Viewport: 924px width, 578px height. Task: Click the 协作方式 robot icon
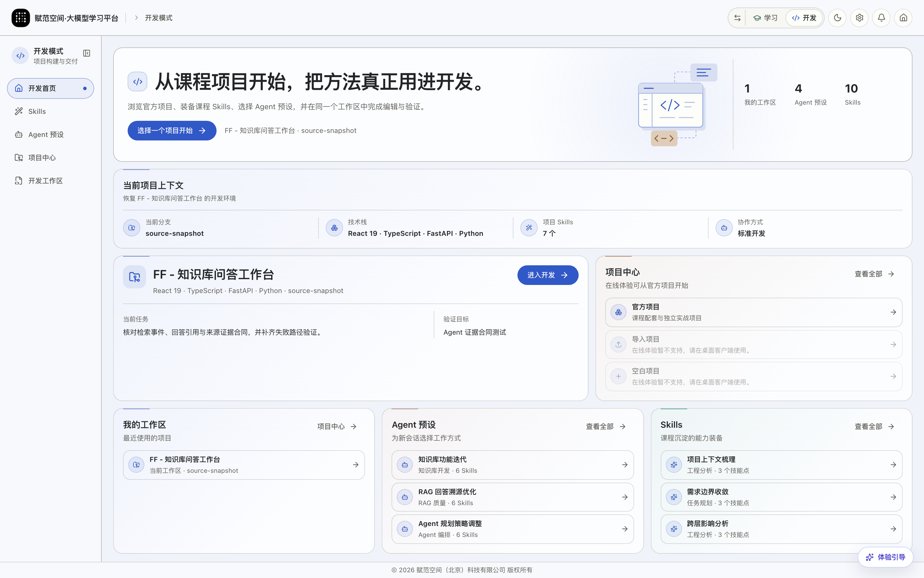[x=724, y=228]
